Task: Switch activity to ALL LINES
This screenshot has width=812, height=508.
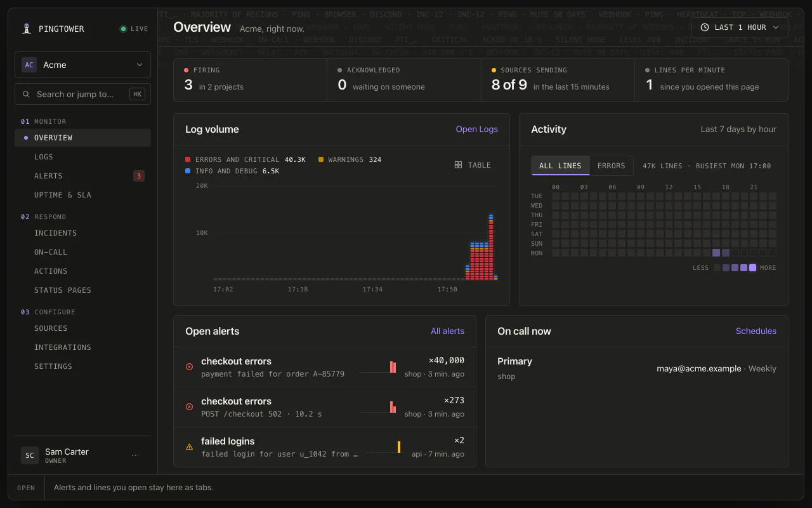Action: 560,166
